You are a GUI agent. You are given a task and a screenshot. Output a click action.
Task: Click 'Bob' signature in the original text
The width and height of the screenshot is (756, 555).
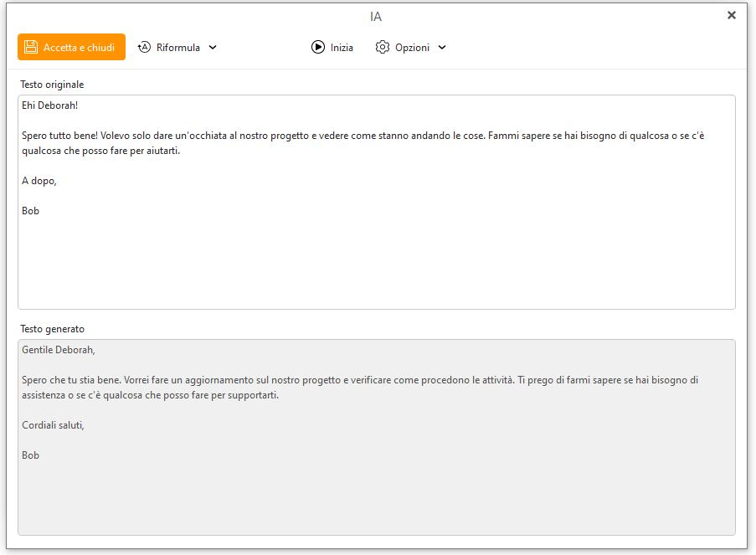click(30, 211)
